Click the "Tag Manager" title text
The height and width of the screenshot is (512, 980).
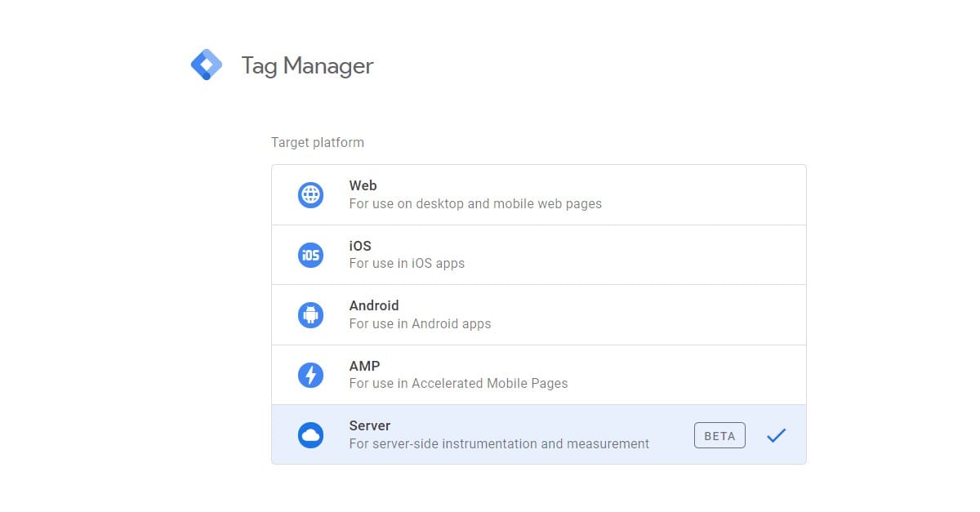point(307,66)
